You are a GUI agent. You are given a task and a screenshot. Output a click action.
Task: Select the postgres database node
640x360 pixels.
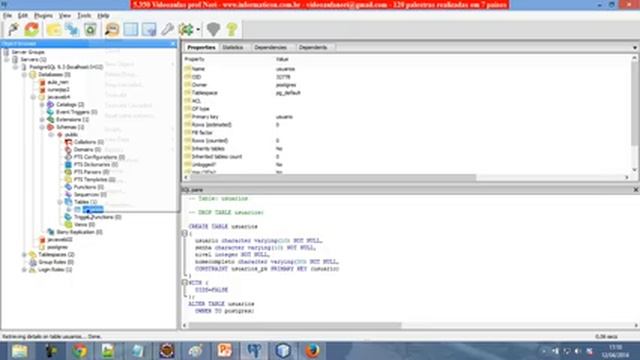pyautogui.click(x=58, y=247)
